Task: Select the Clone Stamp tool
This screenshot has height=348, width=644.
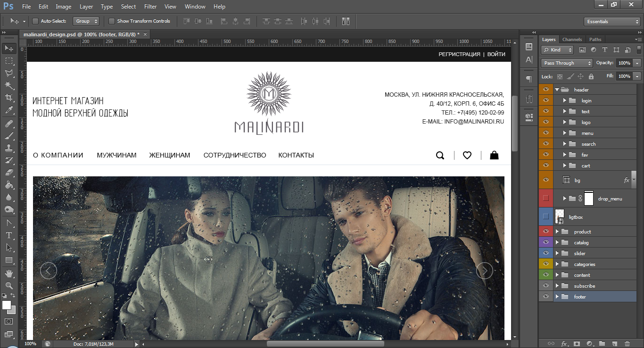Action: pos(9,148)
